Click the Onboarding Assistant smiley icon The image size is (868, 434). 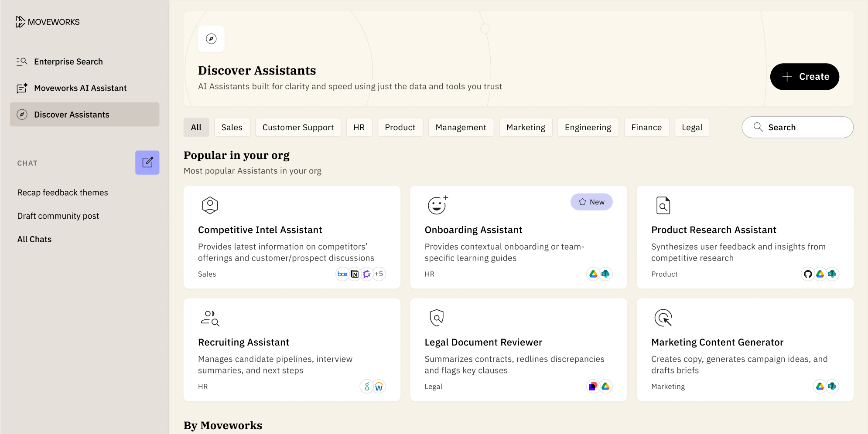437,205
